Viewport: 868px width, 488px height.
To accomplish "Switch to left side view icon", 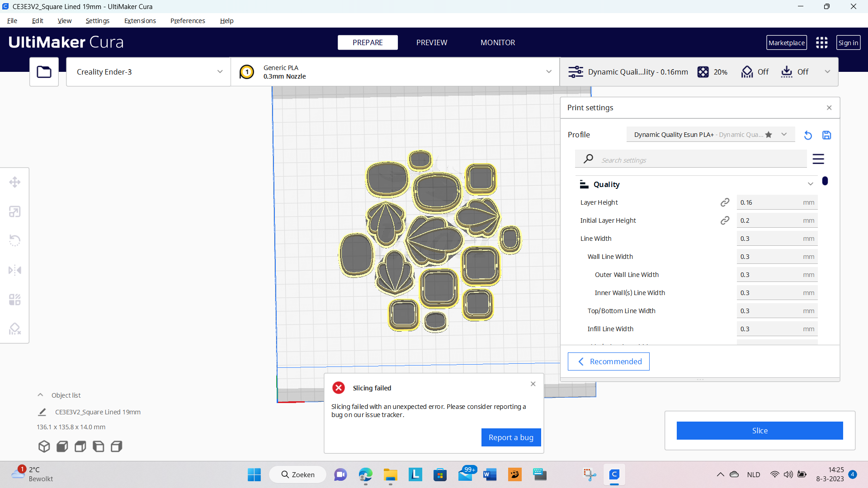I will coord(99,446).
